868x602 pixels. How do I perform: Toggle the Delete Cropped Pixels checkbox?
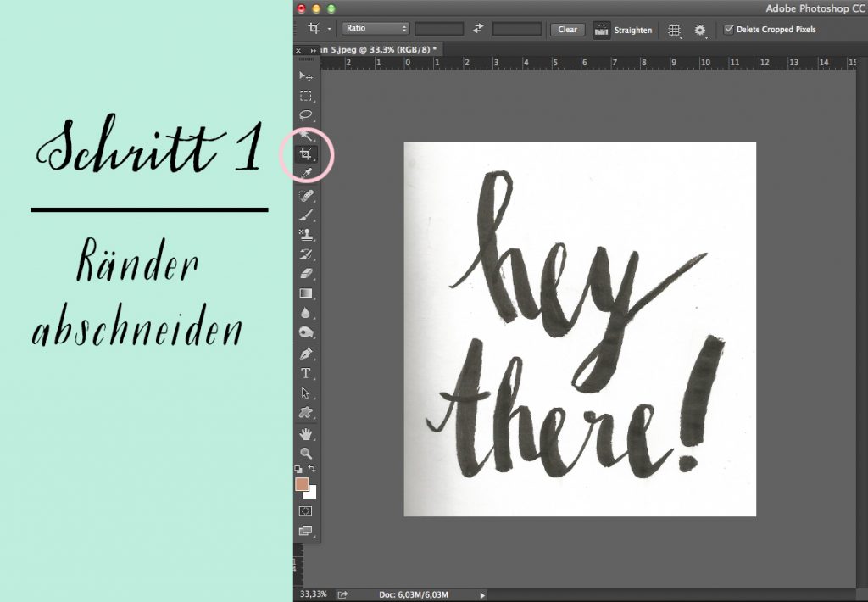pos(728,29)
